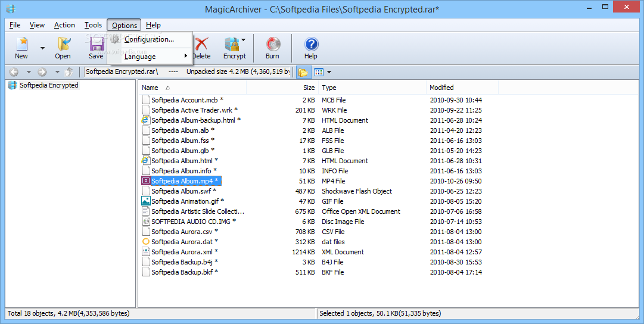644x324 pixels.
Task: Click the Forward navigation arrow
Action: [42, 72]
